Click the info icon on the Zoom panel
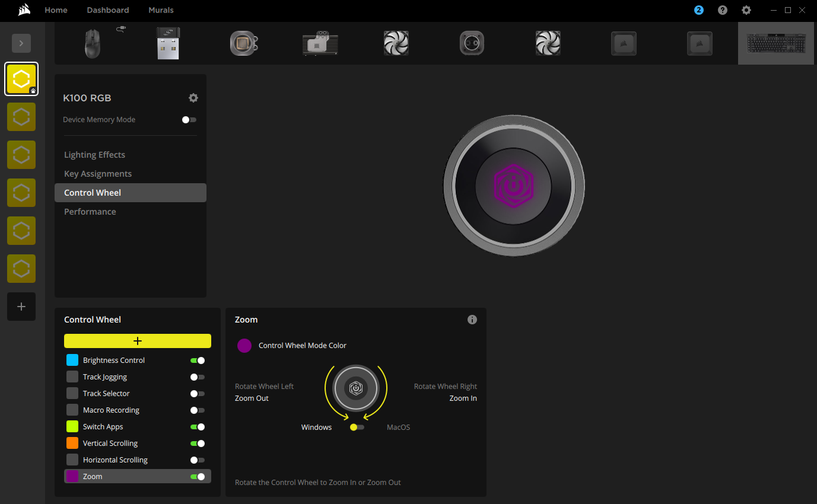Image resolution: width=817 pixels, height=504 pixels. [x=472, y=319]
